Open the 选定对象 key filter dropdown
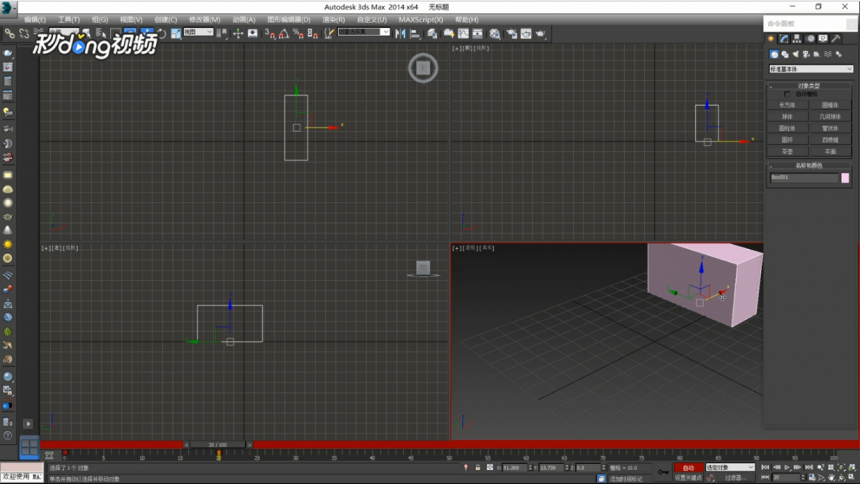860x484 pixels. point(730,468)
